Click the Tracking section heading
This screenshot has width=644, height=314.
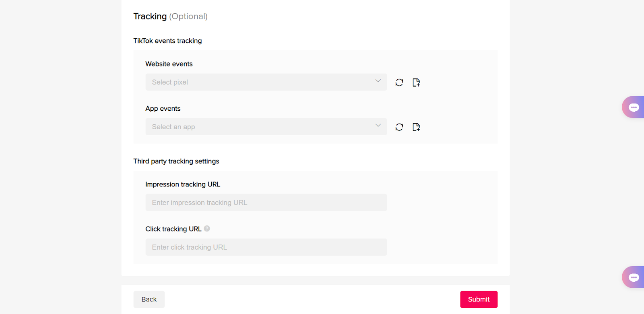point(150,16)
